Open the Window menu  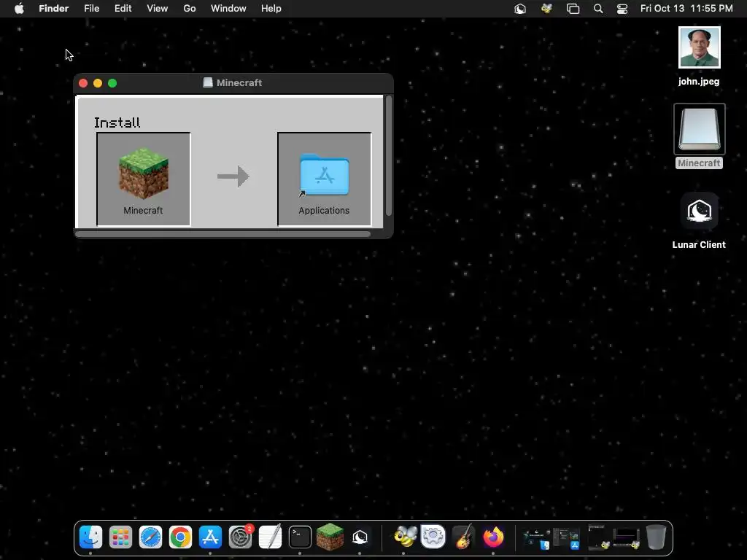228,9
